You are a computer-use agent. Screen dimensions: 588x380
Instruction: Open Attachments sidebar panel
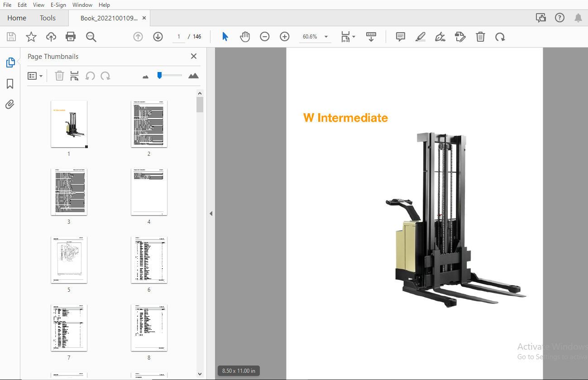coord(10,105)
